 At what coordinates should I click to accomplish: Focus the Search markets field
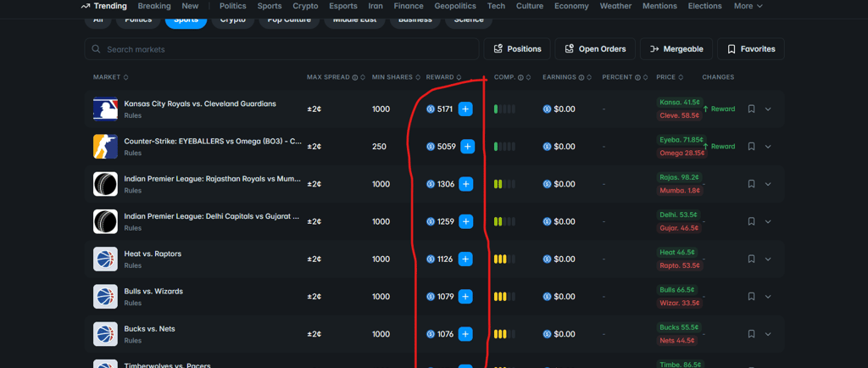point(281,48)
